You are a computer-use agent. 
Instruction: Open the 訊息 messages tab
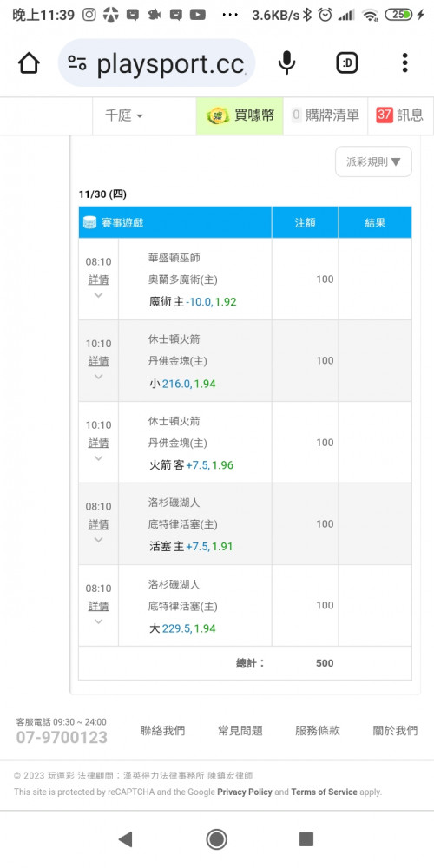tap(400, 115)
